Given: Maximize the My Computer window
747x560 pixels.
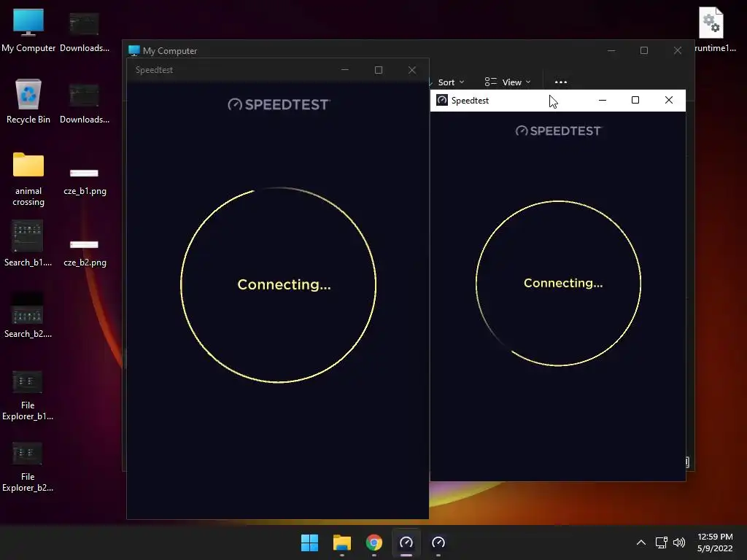Looking at the screenshot, I should [x=644, y=50].
